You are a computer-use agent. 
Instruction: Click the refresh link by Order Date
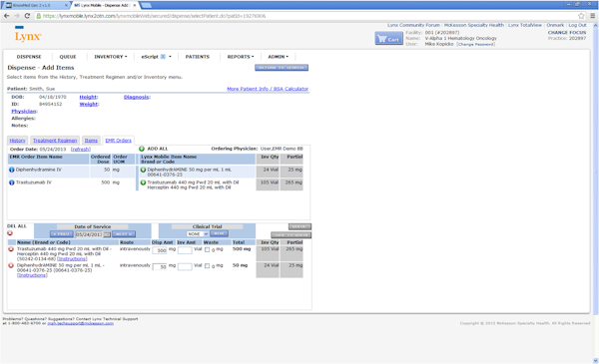[81, 150]
